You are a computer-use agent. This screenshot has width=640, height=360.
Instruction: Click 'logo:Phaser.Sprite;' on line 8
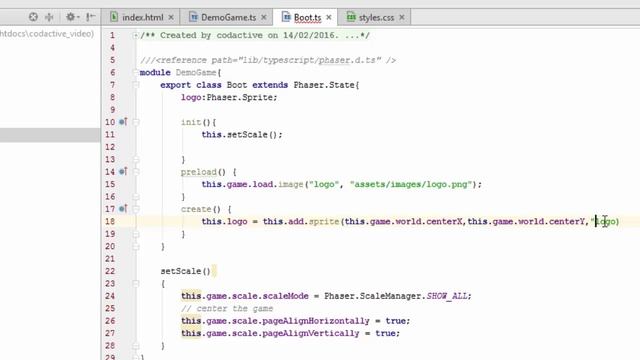(229, 98)
